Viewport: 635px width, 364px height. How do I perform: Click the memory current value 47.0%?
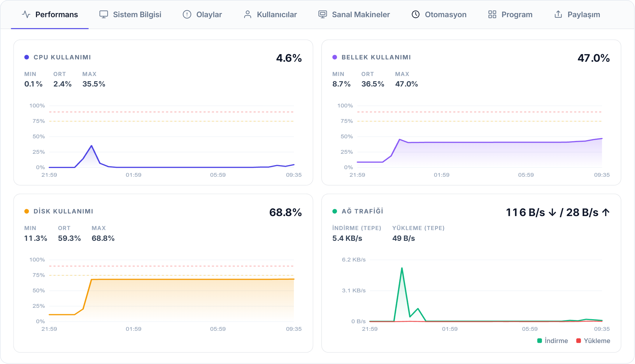click(x=594, y=58)
